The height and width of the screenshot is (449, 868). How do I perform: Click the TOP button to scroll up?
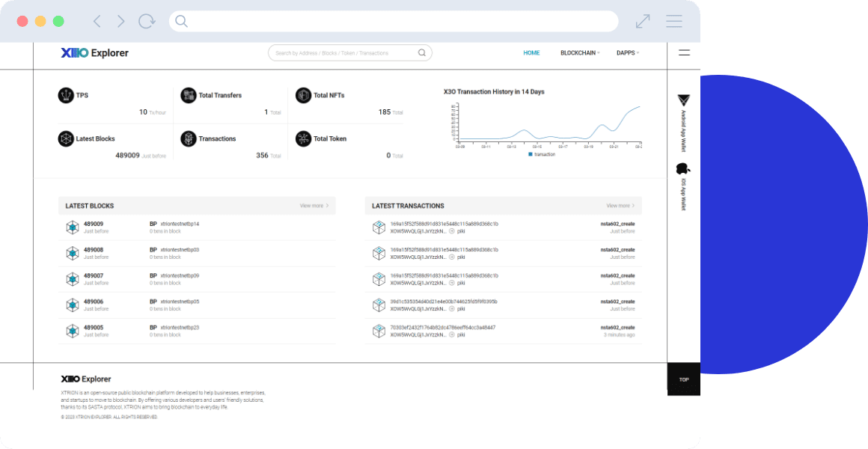pos(684,379)
